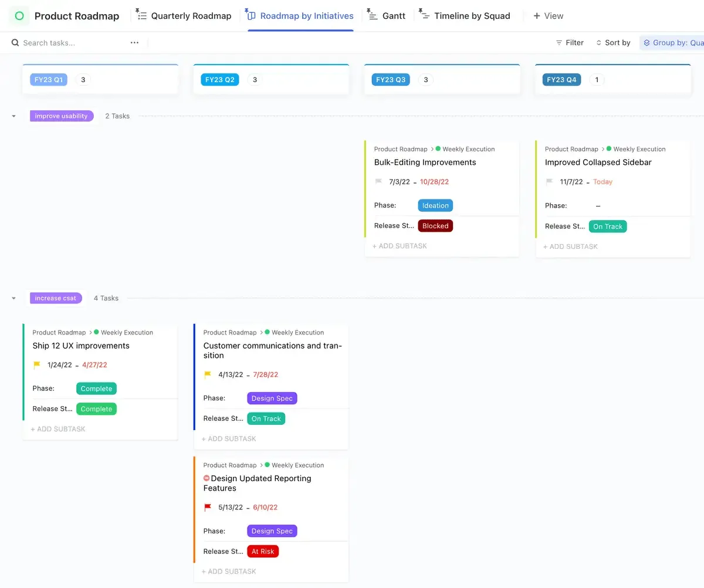Add subtask to Bulk-Editing Improvements

pos(400,246)
